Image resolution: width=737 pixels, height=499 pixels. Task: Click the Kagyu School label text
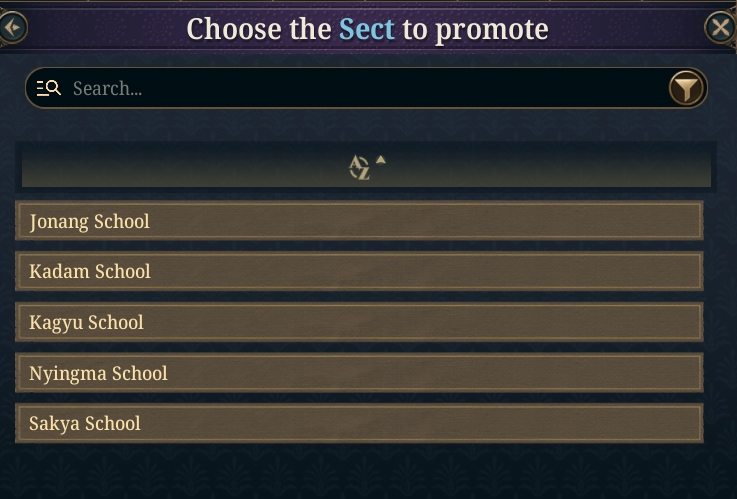tap(86, 323)
